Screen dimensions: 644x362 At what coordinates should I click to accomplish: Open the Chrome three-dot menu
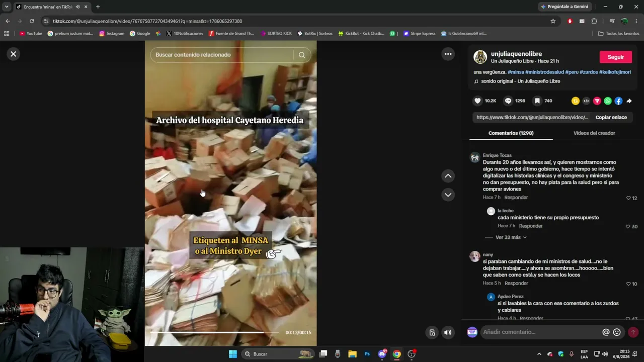click(x=636, y=21)
